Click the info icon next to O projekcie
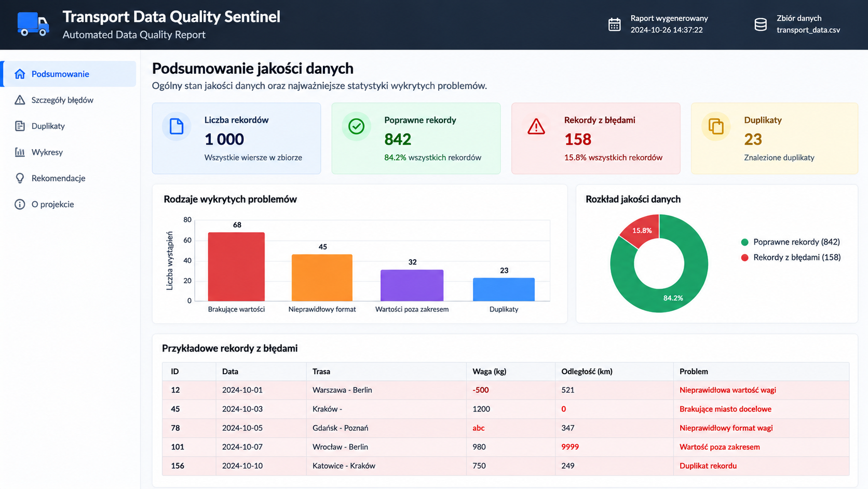The height and width of the screenshot is (489, 868). point(20,204)
